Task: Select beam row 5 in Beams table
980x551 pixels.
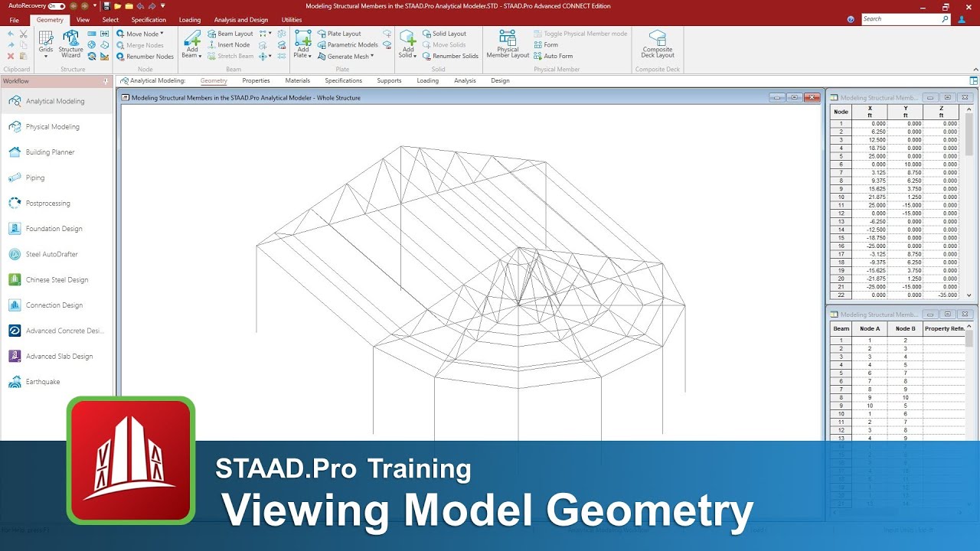Action: click(x=897, y=373)
